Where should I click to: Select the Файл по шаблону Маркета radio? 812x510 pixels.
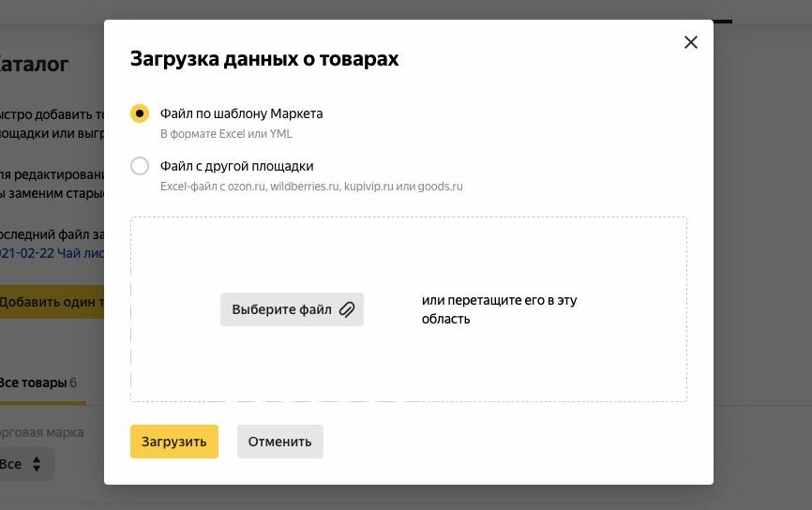(x=140, y=113)
